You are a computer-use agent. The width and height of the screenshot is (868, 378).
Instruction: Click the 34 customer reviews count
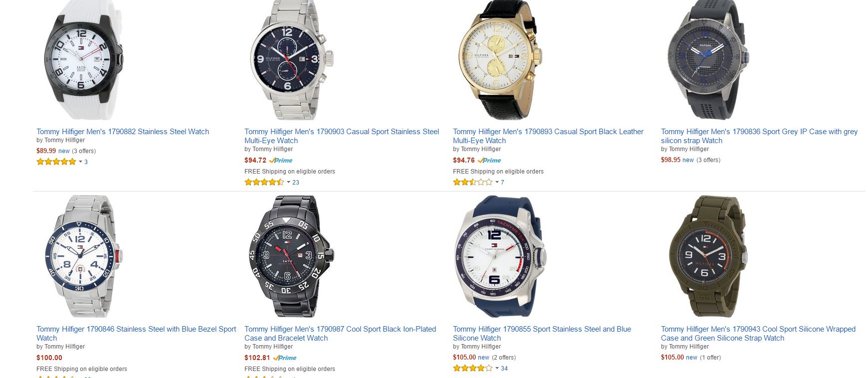click(504, 369)
